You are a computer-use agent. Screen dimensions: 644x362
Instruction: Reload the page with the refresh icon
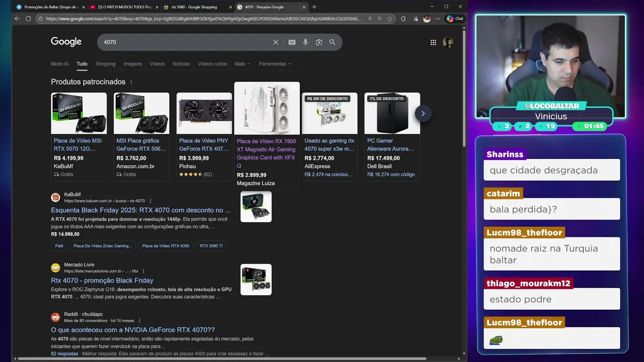(x=28, y=19)
